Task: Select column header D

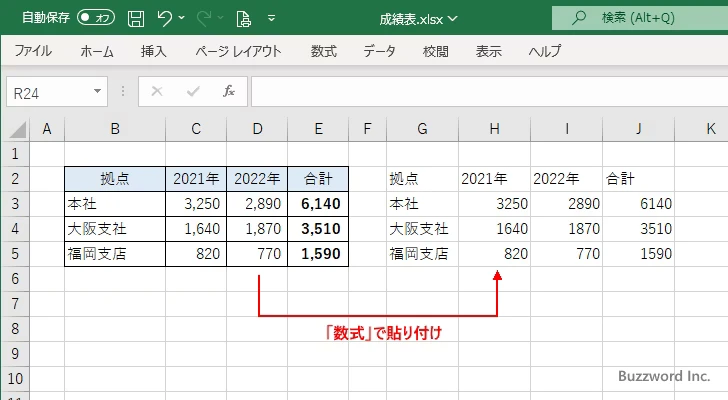Action: [x=257, y=129]
